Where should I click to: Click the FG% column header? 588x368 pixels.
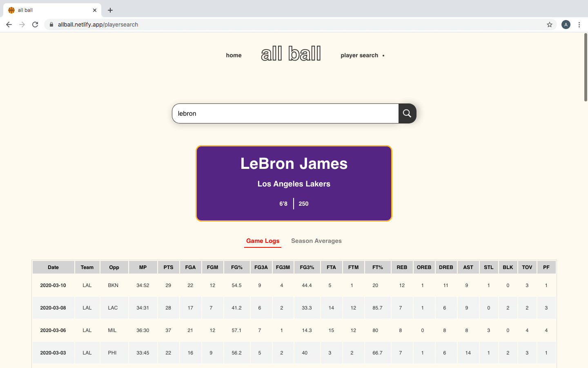(x=237, y=267)
